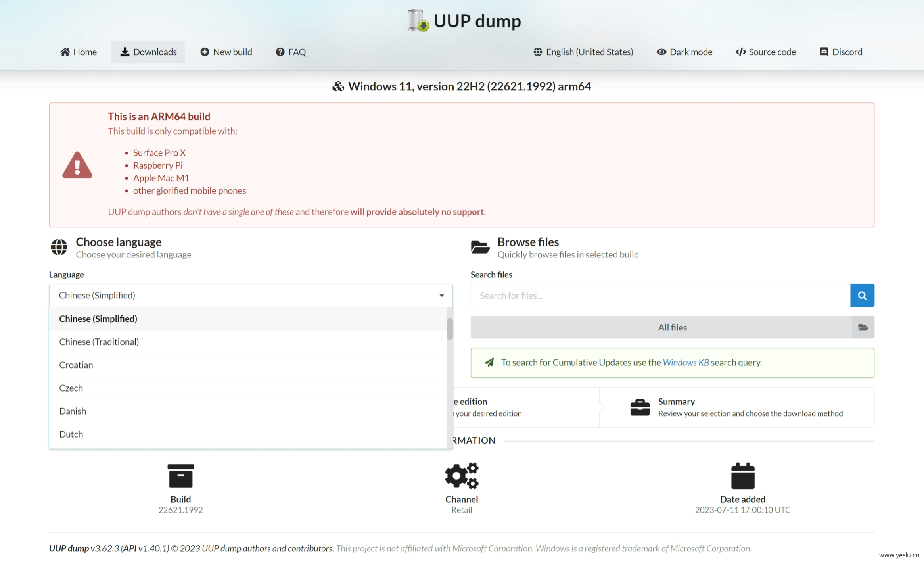Image resolution: width=924 pixels, height=563 pixels.
Task: Select Czech from the language list
Action: pyautogui.click(x=248, y=388)
